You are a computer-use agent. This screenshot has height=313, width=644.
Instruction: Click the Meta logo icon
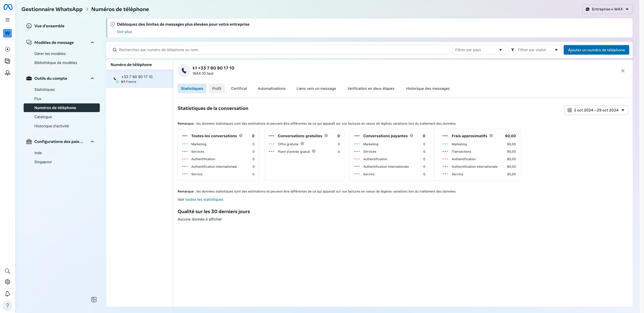click(x=8, y=7)
